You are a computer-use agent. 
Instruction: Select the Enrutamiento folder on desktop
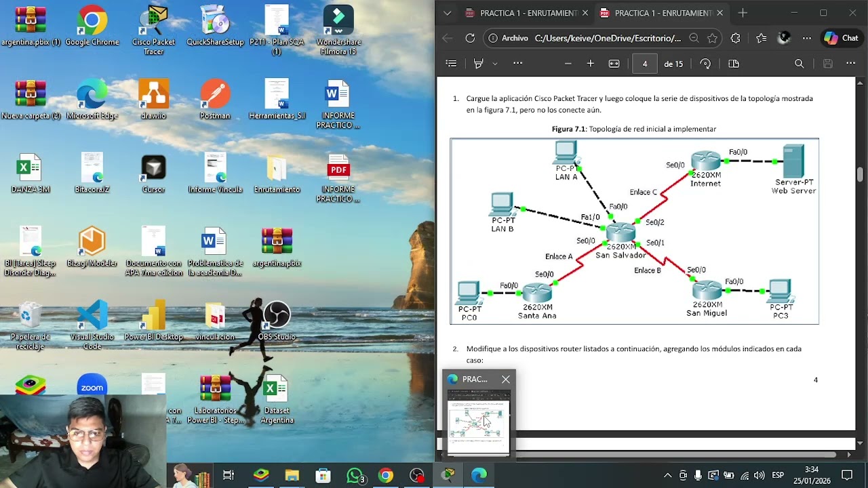tap(277, 174)
